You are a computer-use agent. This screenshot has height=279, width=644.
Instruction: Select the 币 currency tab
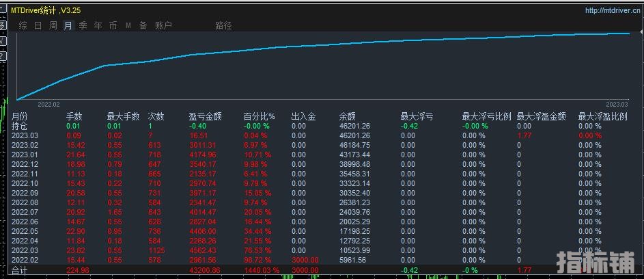pos(113,26)
